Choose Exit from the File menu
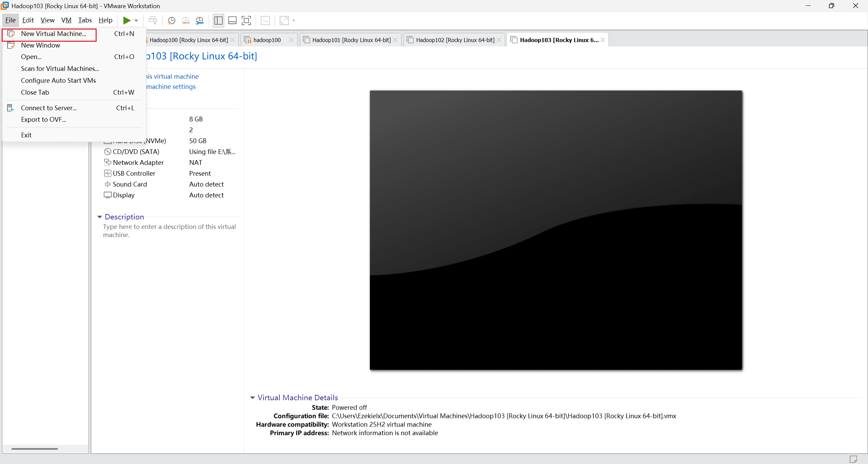The image size is (868, 464). [74, 135]
